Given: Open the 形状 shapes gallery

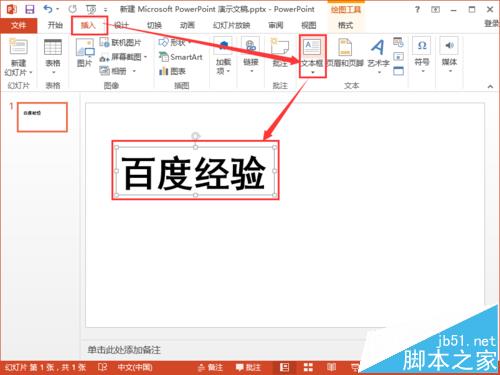Looking at the screenshot, I should tap(175, 43).
